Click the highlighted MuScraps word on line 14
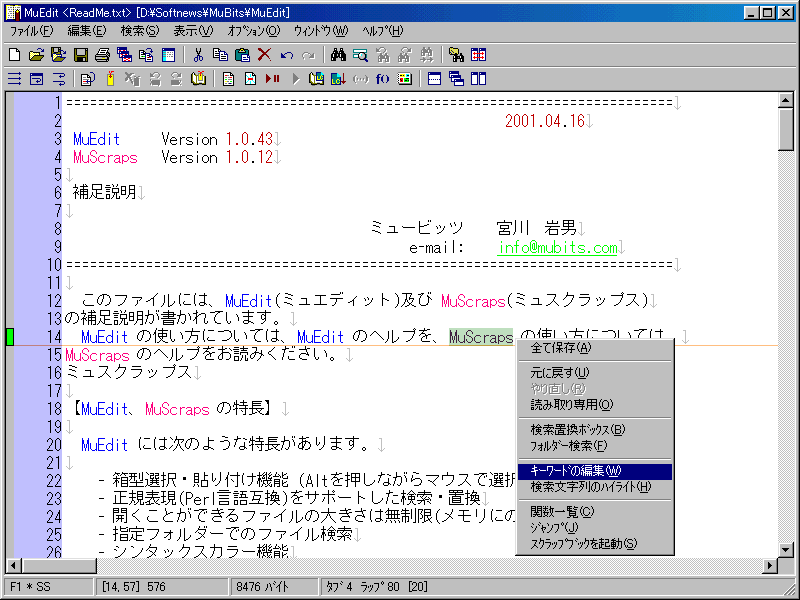 coord(481,337)
